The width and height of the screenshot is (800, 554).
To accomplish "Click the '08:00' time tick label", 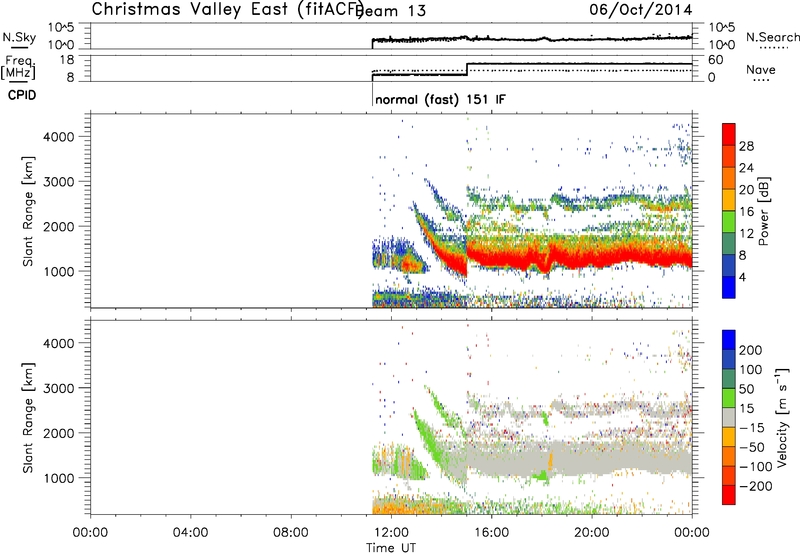I will pyautogui.click(x=291, y=533).
